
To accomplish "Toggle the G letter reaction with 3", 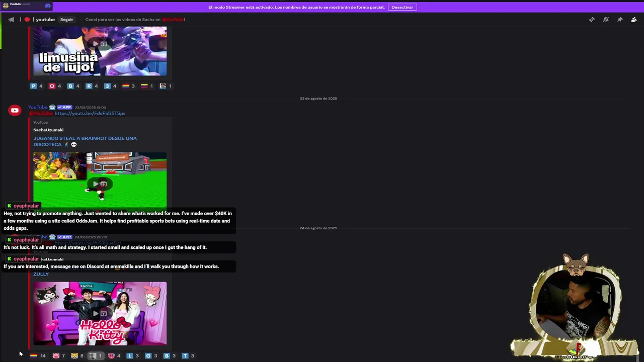I will coord(151,355).
